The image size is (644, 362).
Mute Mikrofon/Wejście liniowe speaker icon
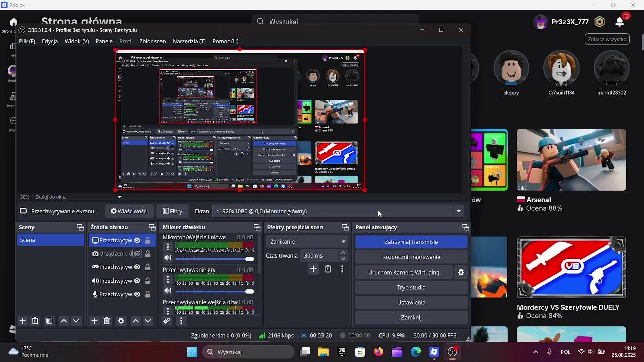168,258
